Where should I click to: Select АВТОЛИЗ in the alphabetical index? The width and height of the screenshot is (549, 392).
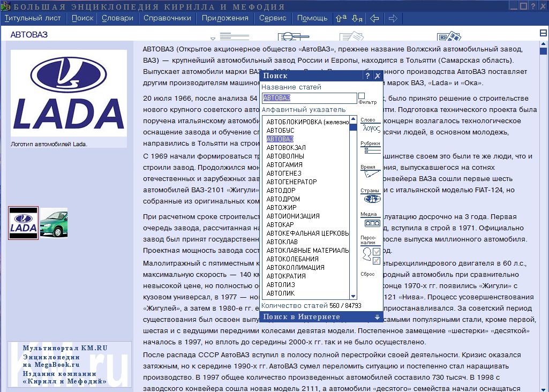[x=281, y=285]
